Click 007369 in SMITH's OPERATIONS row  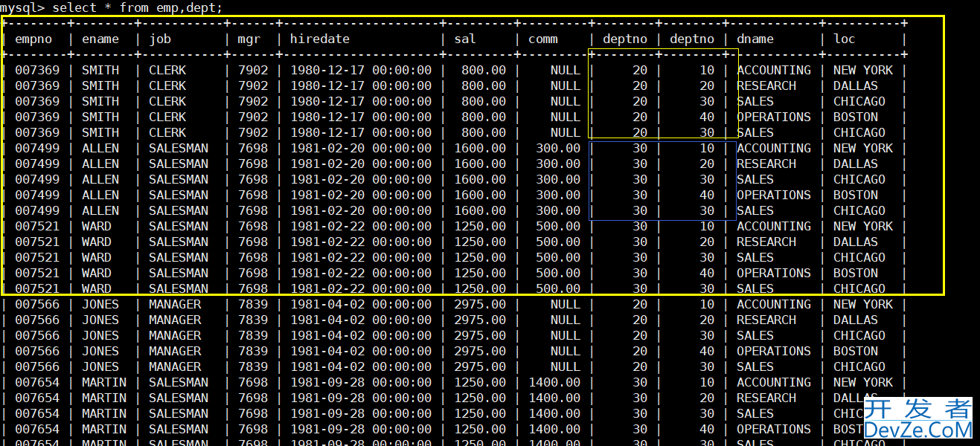tap(37, 117)
